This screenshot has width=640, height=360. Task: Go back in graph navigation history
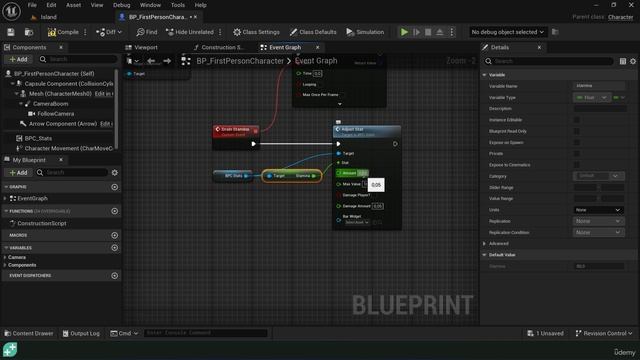151,61
